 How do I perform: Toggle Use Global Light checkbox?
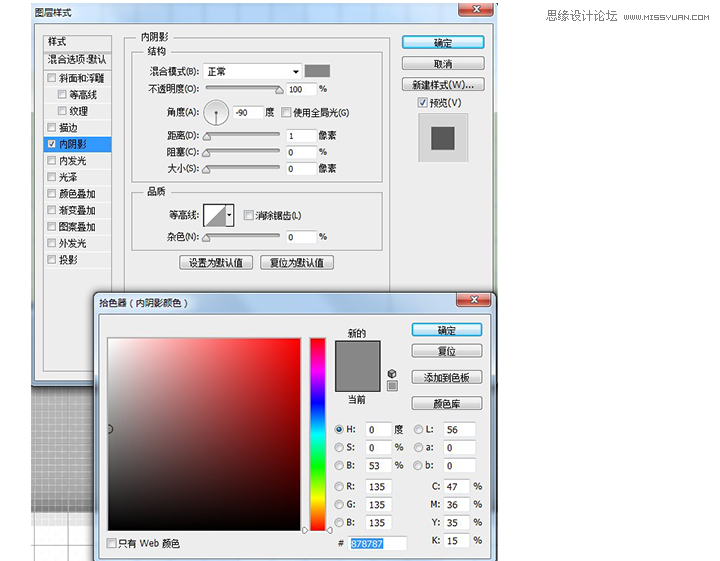pos(286,112)
